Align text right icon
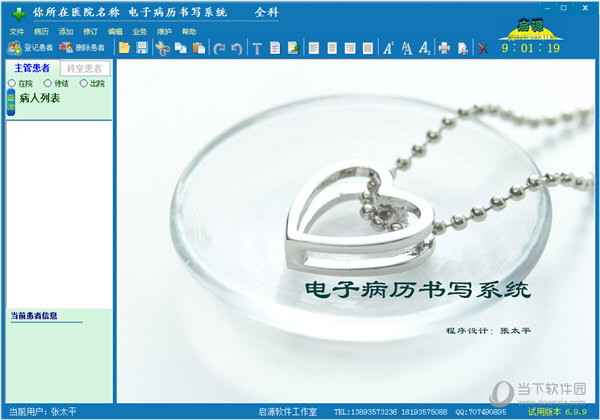Screen dimensions: 600x420 [x=350, y=48]
